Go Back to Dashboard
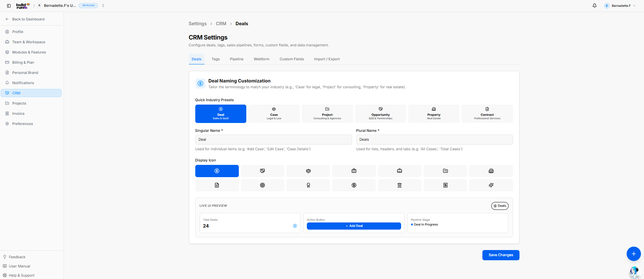 28,19
